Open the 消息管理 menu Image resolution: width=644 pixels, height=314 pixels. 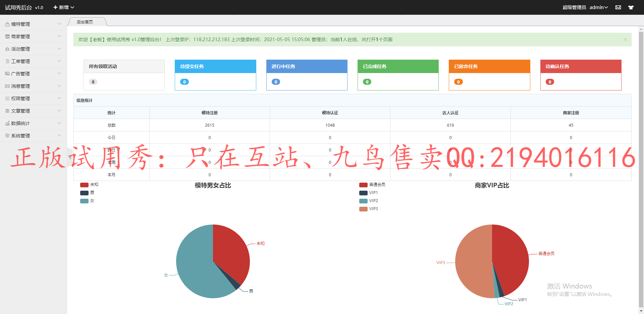click(20, 86)
